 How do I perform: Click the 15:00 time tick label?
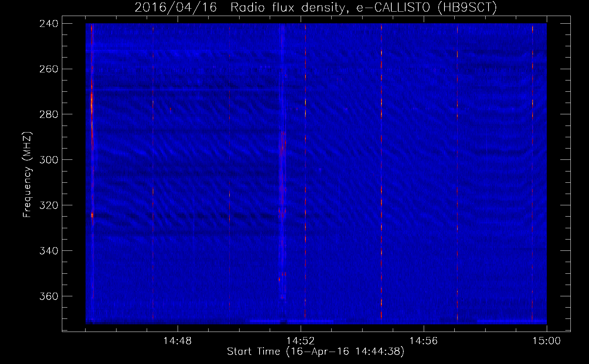[546, 341]
